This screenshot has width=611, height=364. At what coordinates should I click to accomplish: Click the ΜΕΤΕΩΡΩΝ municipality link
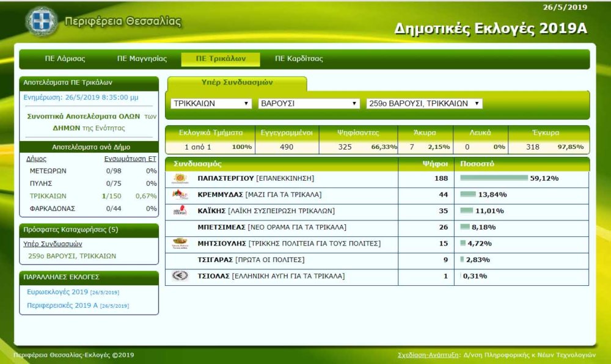tap(48, 171)
